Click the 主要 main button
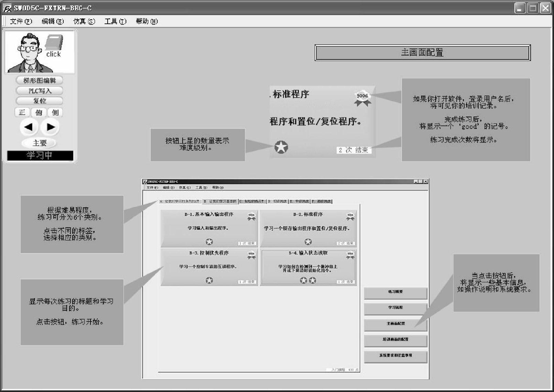 click(x=40, y=143)
